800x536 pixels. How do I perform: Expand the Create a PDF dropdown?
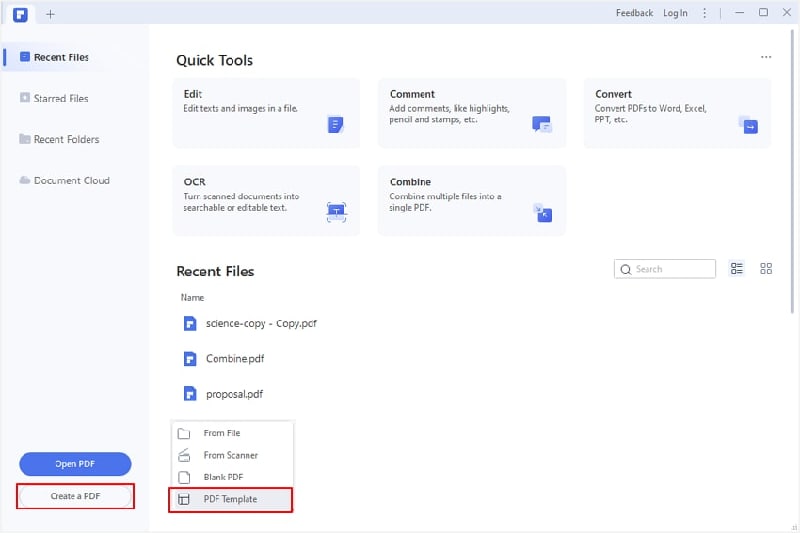click(76, 496)
